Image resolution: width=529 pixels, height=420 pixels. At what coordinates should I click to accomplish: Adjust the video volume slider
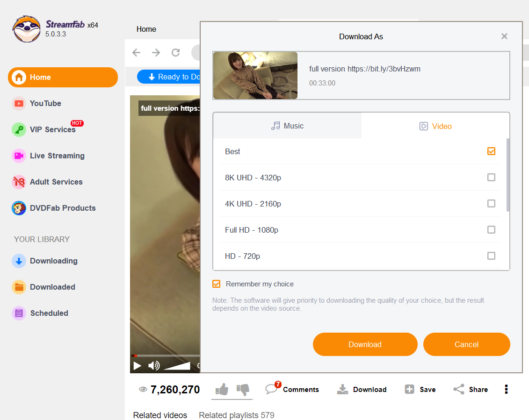[x=177, y=366]
